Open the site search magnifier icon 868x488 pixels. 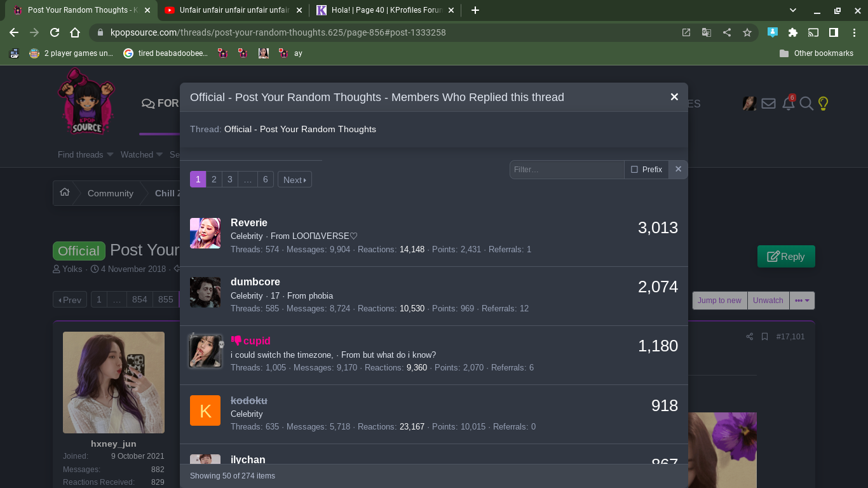pyautogui.click(x=806, y=103)
